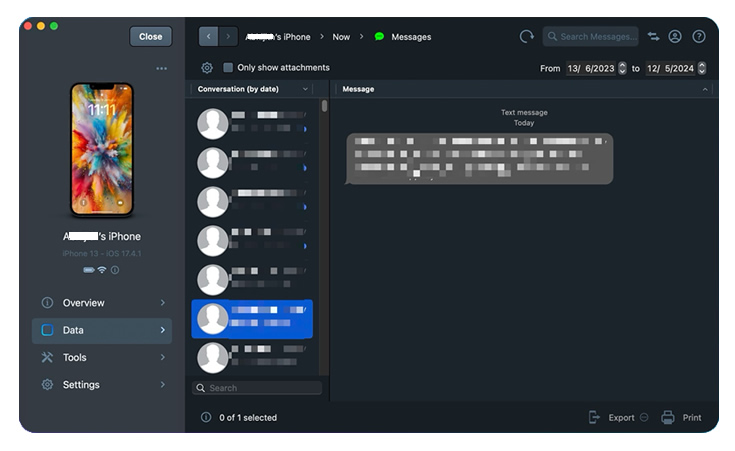The image size is (735, 451).
Task: Open the three-dots menu above the iPhone image
Action: tap(162, 68)
